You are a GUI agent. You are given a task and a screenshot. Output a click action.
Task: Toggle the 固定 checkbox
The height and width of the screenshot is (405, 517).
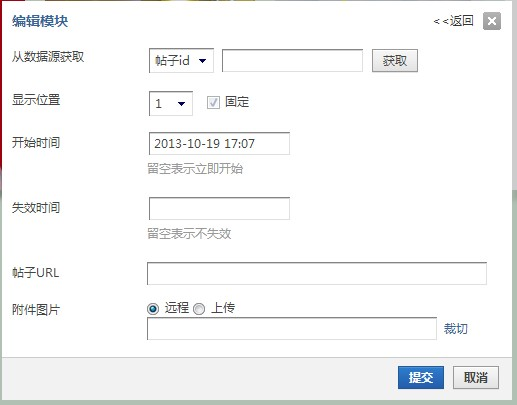(213, 102)
